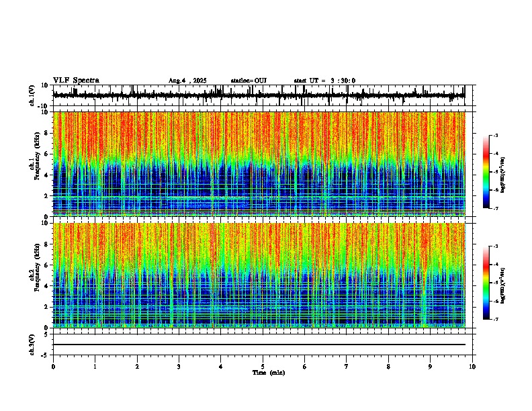Click time axis tick label '0'
Image resolution: width=532 pixels, height=411 pixels.
tap(53, 367)
